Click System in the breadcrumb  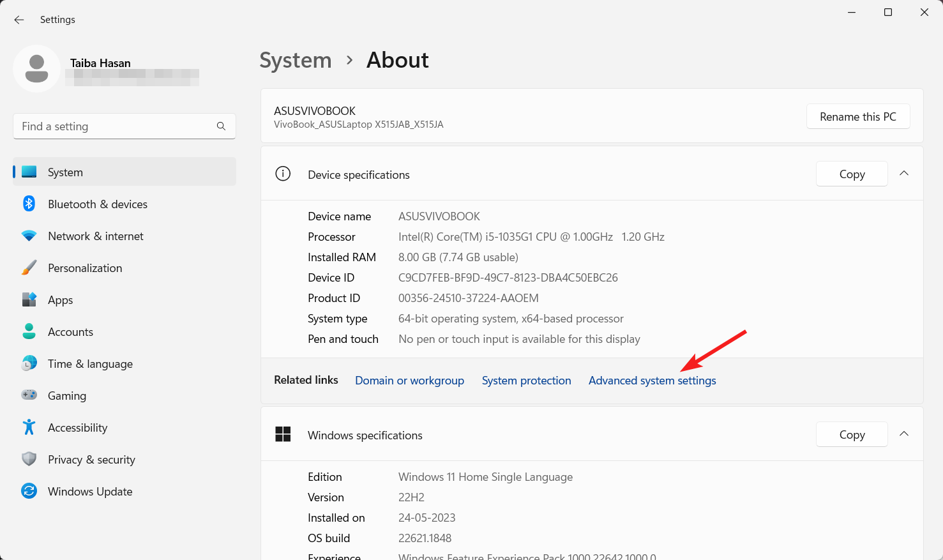point(296,60)
